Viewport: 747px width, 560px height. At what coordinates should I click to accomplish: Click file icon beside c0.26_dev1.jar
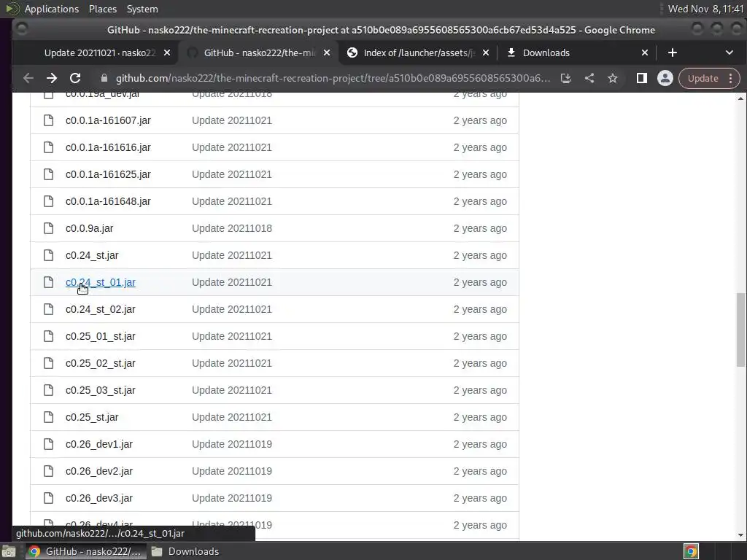(49, 444)
